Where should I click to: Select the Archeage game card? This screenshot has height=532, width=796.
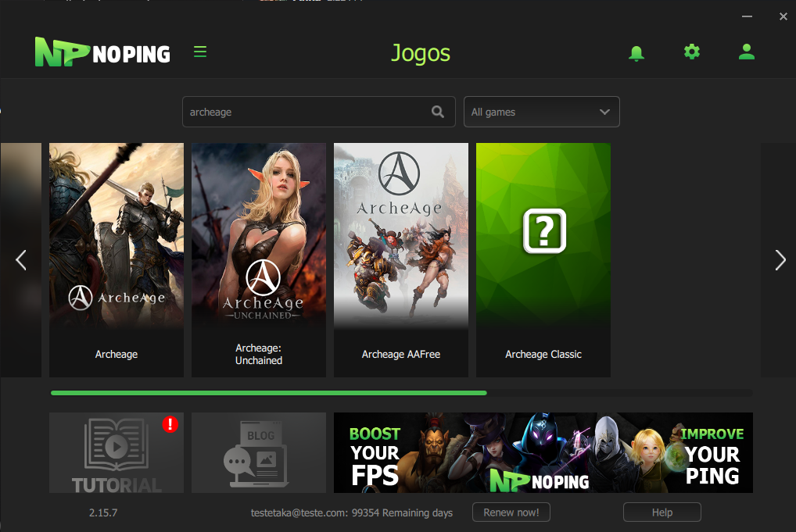pos(117,259)
